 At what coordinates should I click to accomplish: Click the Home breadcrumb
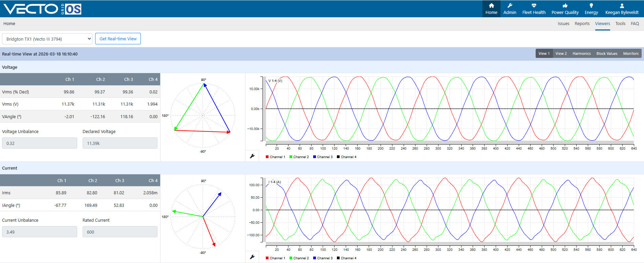tap(9, 24)
